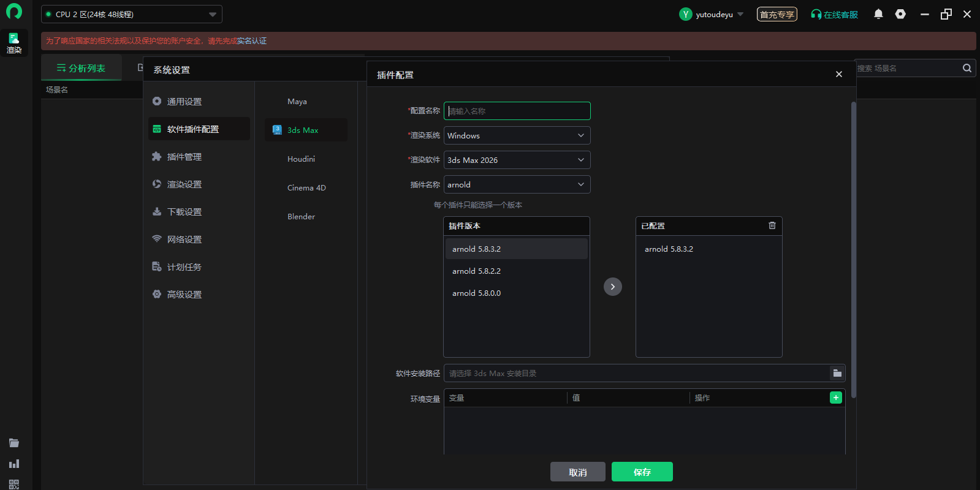Select Blender in software list
The image size is (980, 490).
[x=306, y=216]
